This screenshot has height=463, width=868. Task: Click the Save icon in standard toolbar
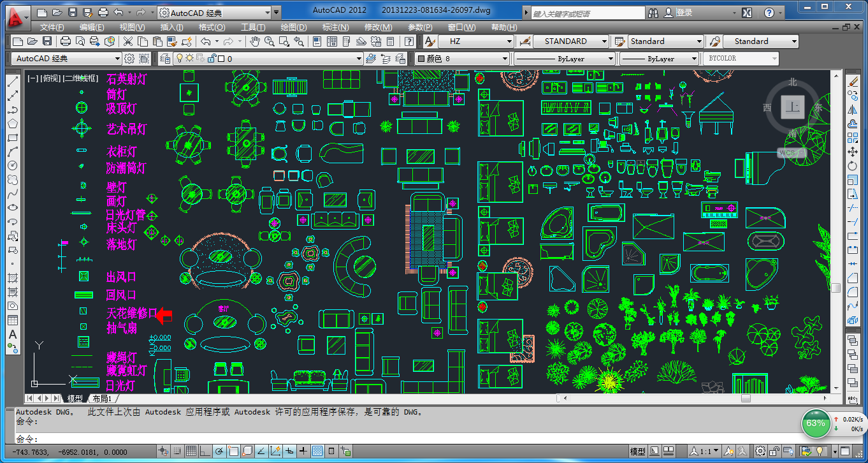47,41
